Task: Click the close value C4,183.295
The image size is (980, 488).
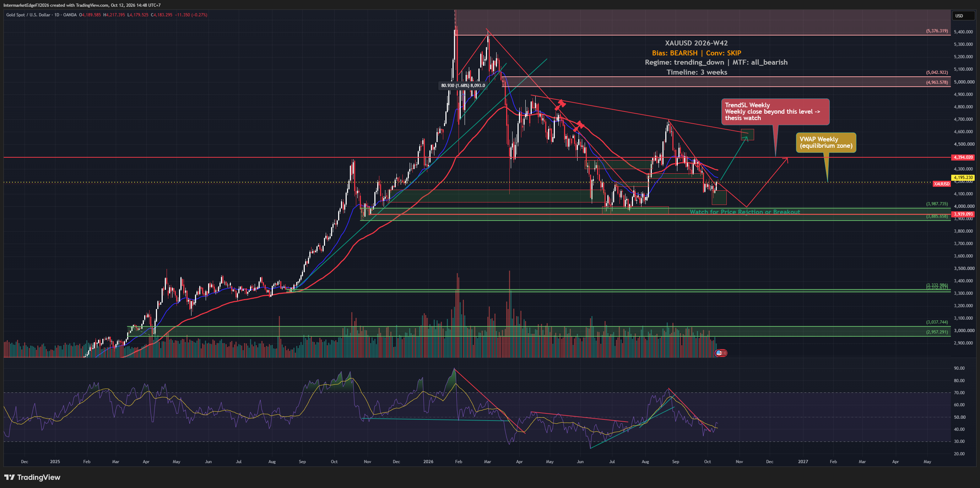Action: pos(162,15)
